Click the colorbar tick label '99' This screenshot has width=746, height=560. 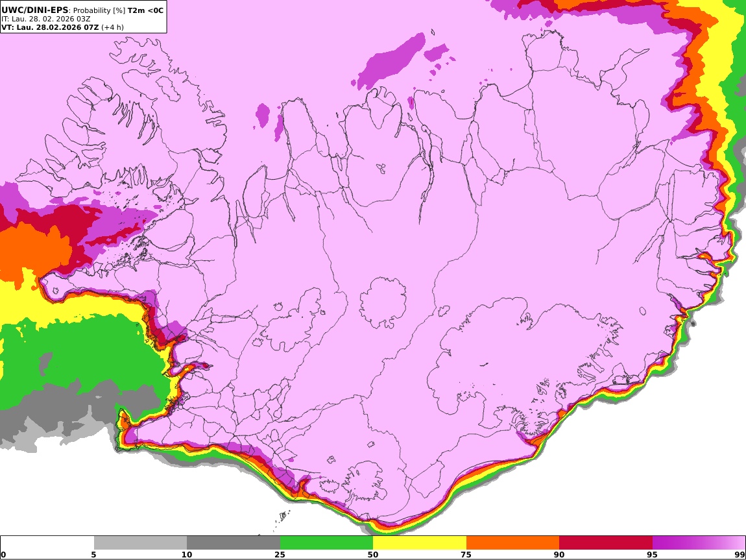(740, 555)
